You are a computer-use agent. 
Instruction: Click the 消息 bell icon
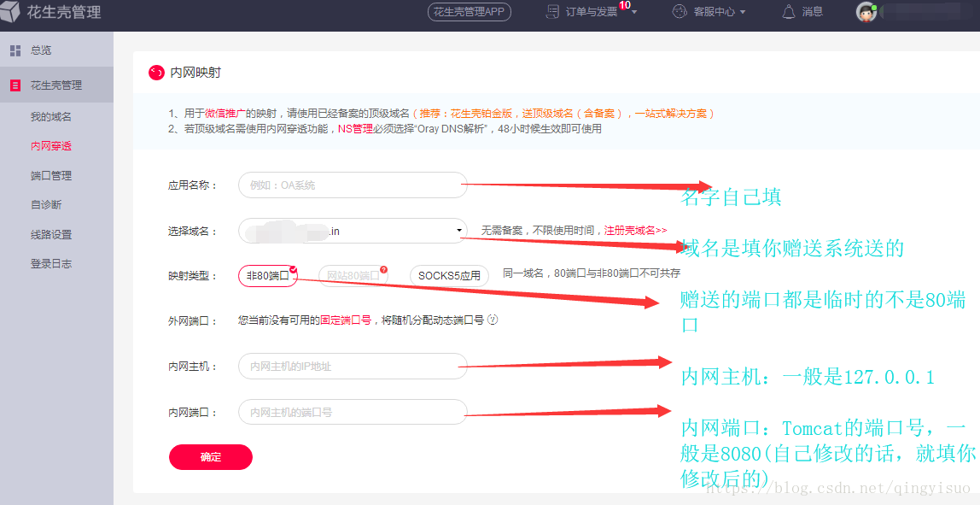click(789, 12)
